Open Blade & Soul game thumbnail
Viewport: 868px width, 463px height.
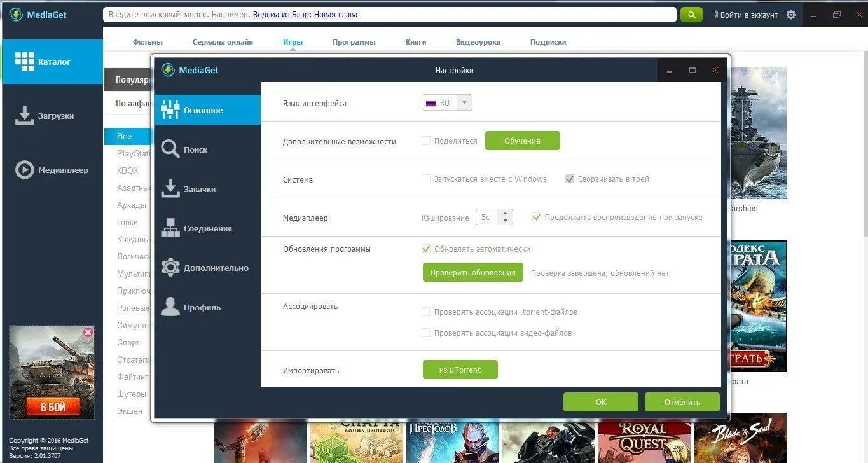(x=740, y=438)
